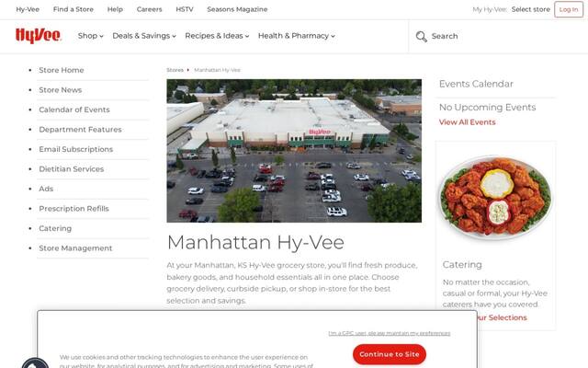Click the GPC user maintain preferences link
The image size is (588, 368).
click(390, 333)
